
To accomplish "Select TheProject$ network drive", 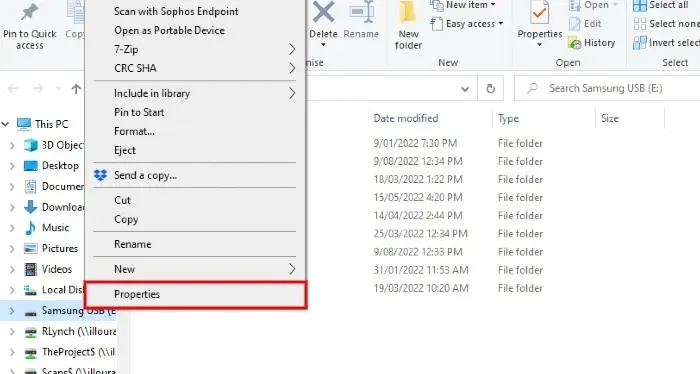I will [70, 352].
